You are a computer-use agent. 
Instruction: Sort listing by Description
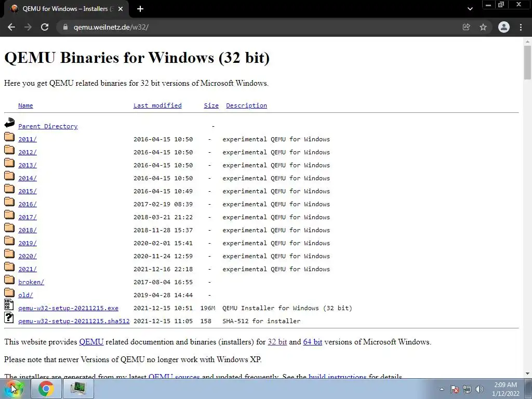pyautogui.click(x=246, y=105)
